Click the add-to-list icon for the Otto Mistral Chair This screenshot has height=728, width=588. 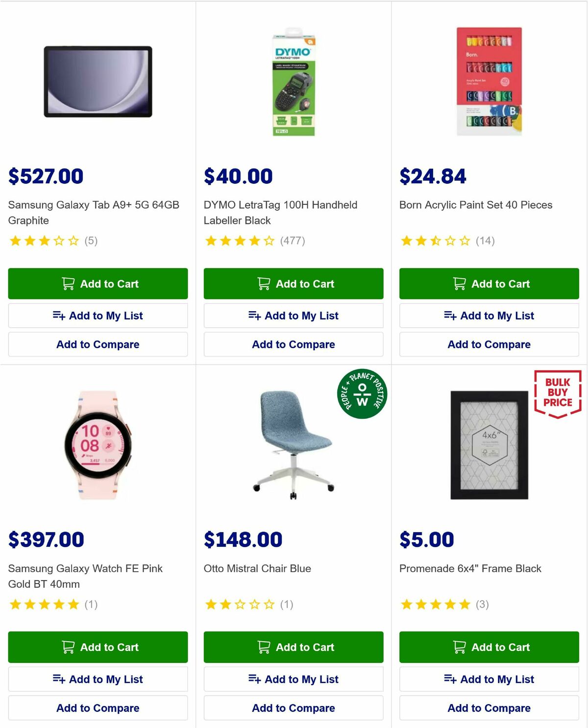click(x=255, y=679)
